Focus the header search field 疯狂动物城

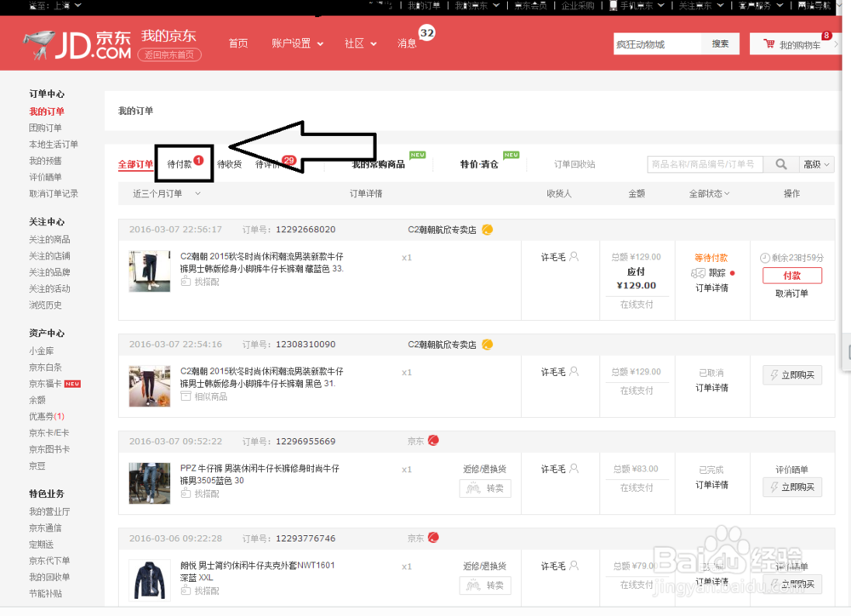coord(658,44)
